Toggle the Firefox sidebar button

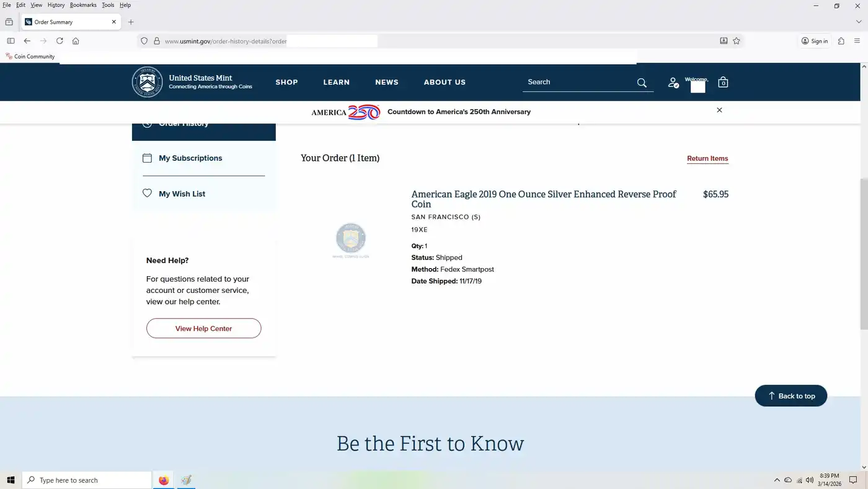11,41
